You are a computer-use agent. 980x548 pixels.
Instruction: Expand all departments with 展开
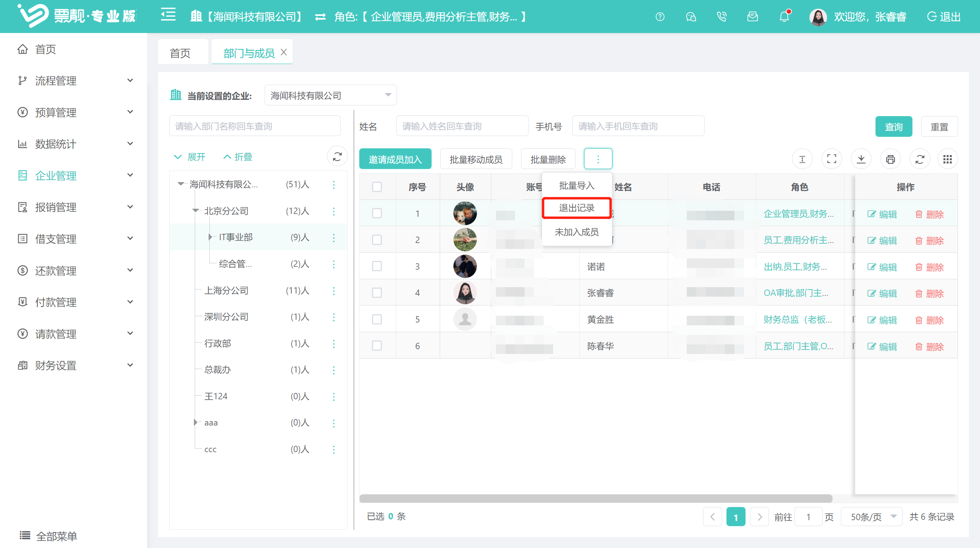(190, 157)
